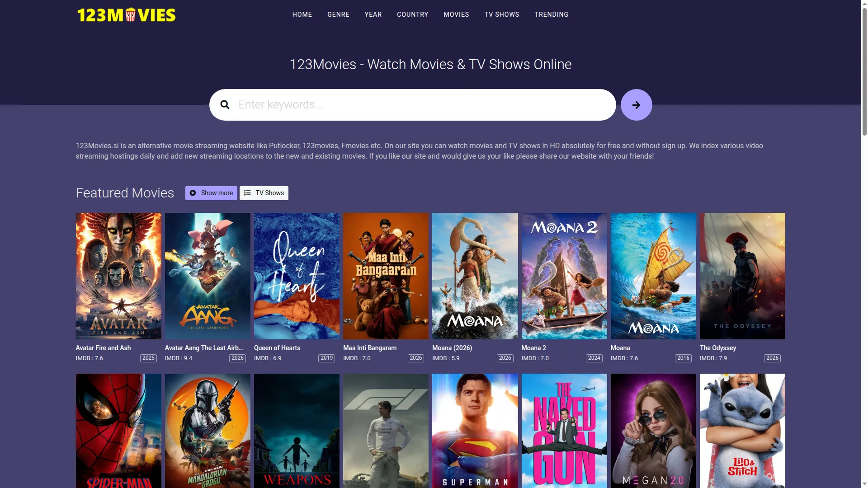Open the F1 racing driver poster
This screenshot has width=868, height=488.
pos(386,431)
